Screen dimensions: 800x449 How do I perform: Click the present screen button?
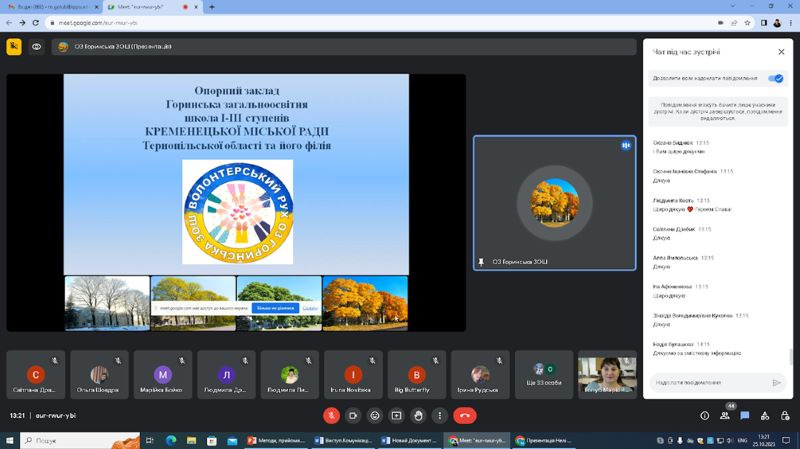pyautogui.click(x=396, y=415)
